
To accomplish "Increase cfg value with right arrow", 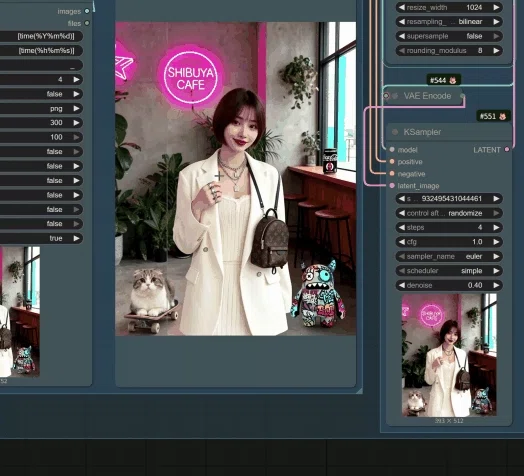I will 497,242.
